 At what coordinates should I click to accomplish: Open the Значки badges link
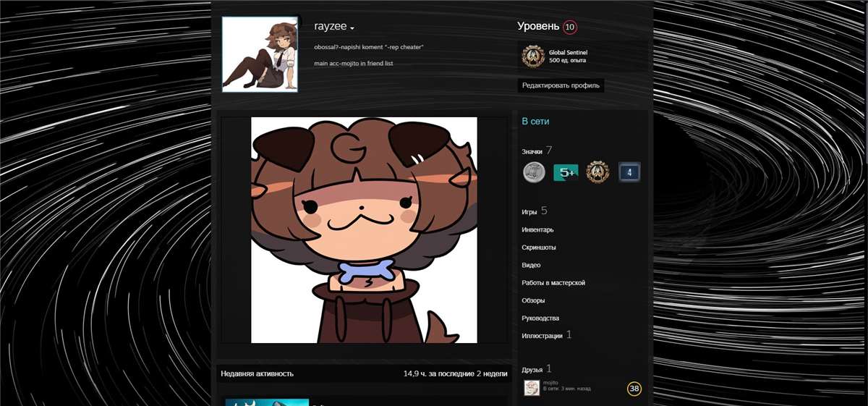(x=532, y=152)
